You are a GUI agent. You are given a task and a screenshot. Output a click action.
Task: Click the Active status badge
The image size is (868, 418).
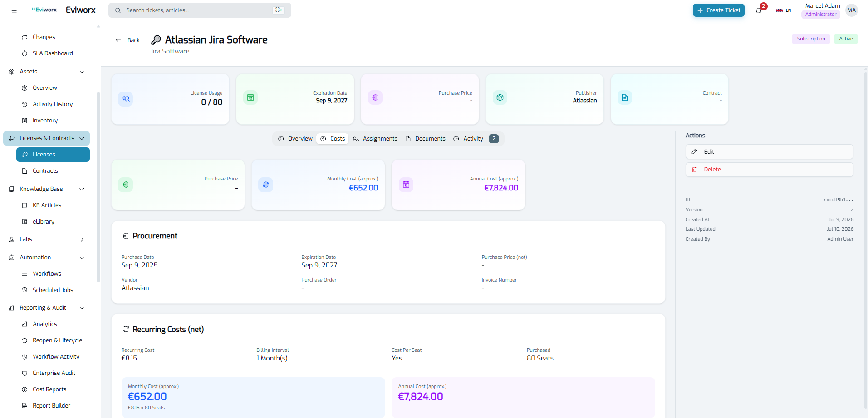[846, 39]
